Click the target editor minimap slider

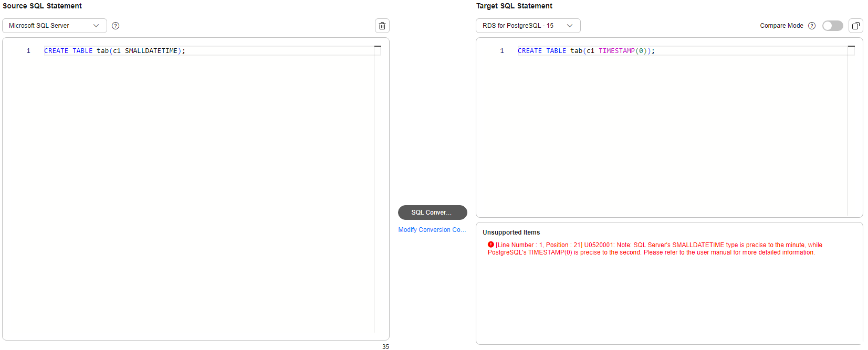pyautogui.click(x=851, y=50)
